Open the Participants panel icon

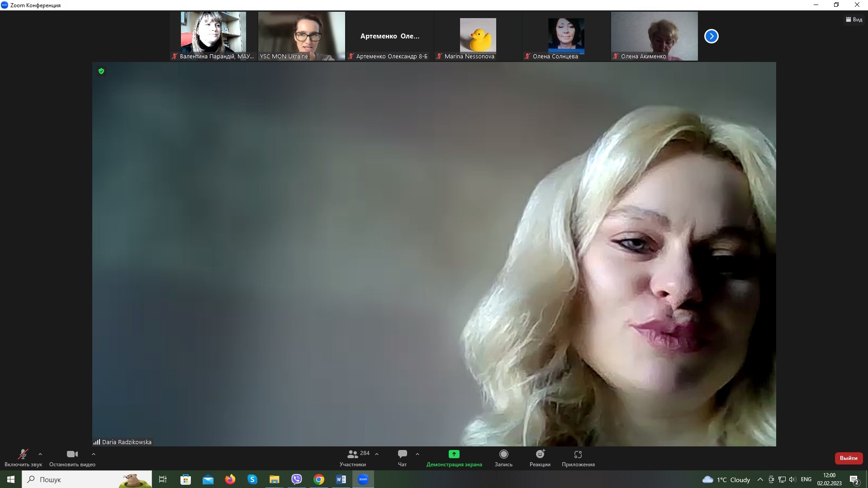[353, 454]
